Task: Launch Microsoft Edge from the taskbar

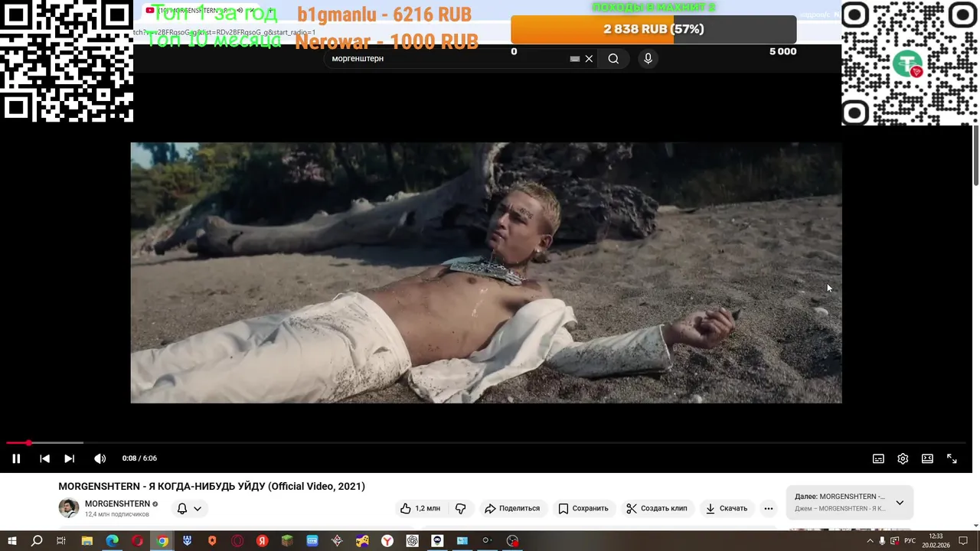Action: [112, 541]
